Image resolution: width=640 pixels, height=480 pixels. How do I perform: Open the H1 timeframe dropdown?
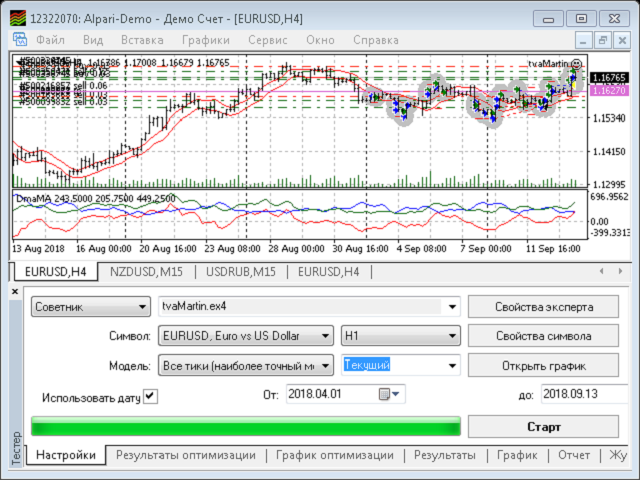(401, 336)
